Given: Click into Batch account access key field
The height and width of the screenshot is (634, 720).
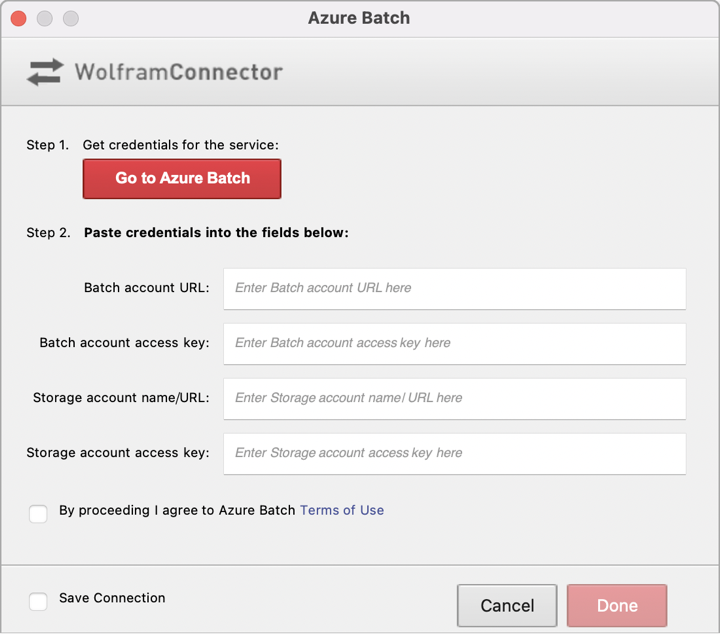Looking at the screenshot, I should tap(454, 343).
